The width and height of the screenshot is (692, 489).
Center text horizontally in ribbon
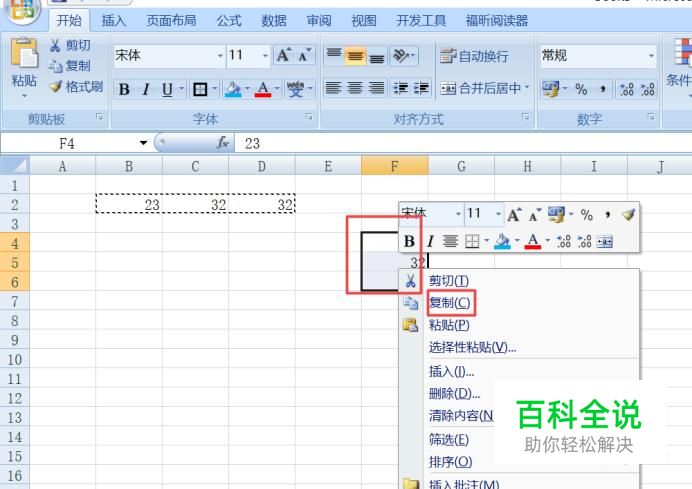tap(355, 88)
